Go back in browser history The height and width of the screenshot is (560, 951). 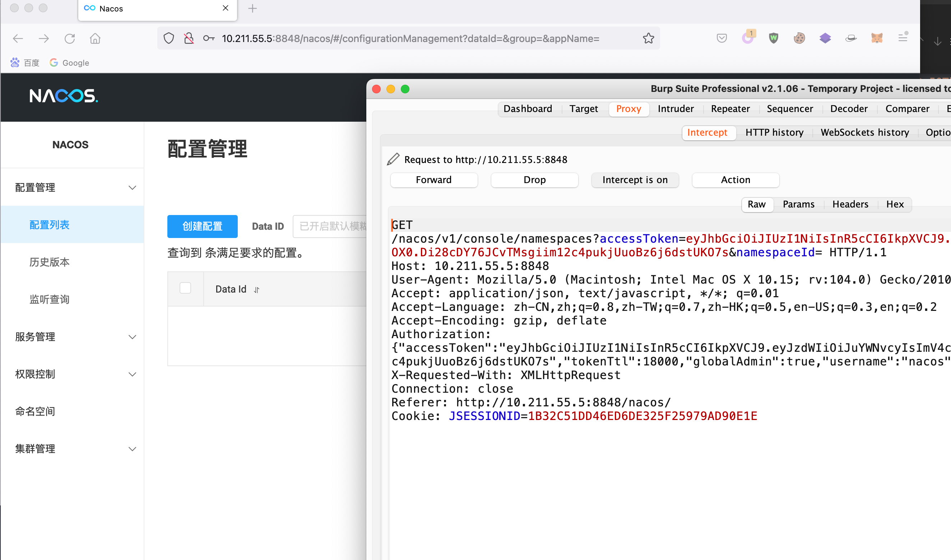[x=18, y=38]
